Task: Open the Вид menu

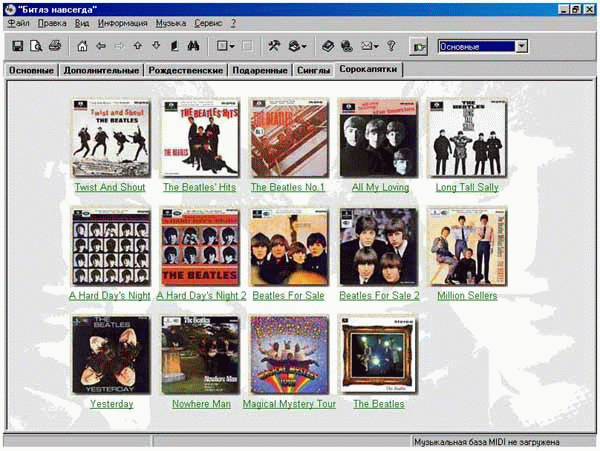Action: coord(82,23)
